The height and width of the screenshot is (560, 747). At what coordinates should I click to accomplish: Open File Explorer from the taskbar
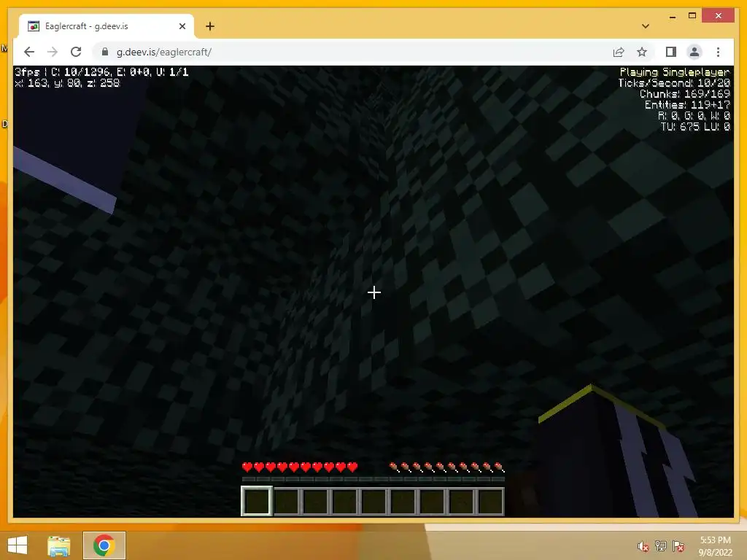click(x=59, y=545)
